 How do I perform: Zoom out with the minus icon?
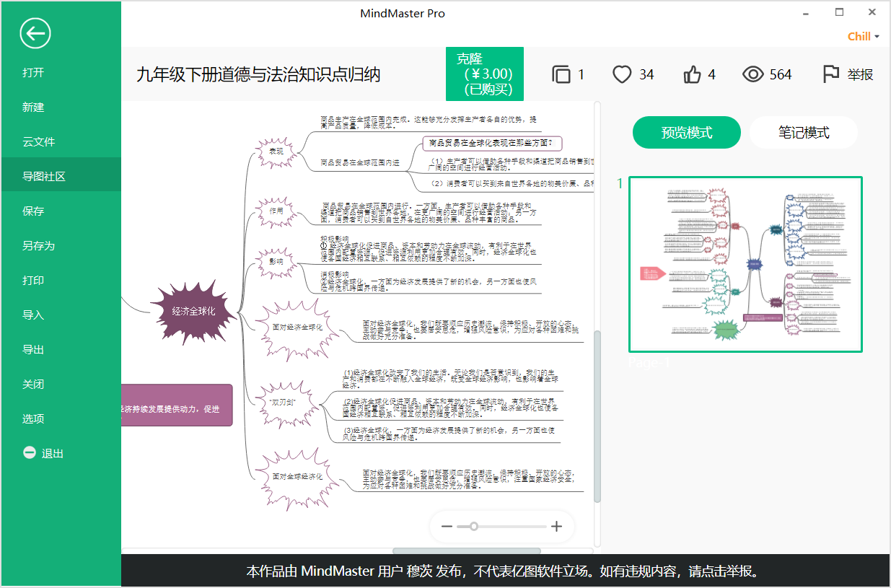(x=447, y=527)
